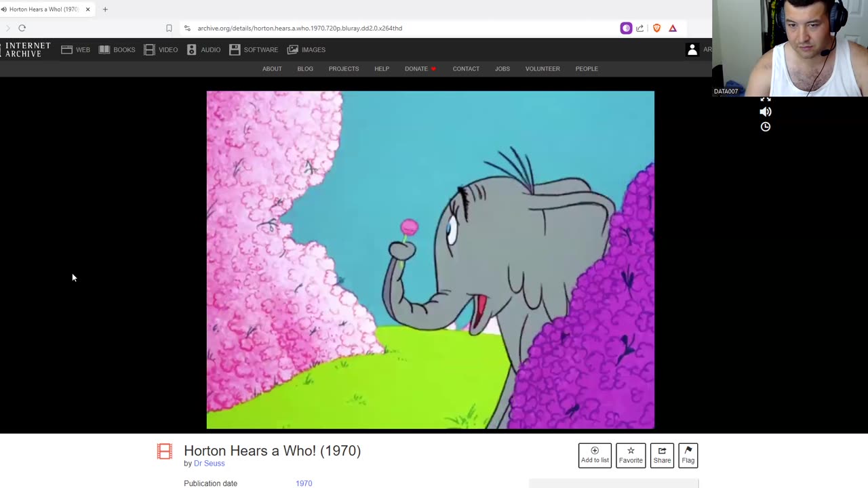Close the Horton Hears a Who tab
The width and height of the screenshot is (868, 488).
87,9
